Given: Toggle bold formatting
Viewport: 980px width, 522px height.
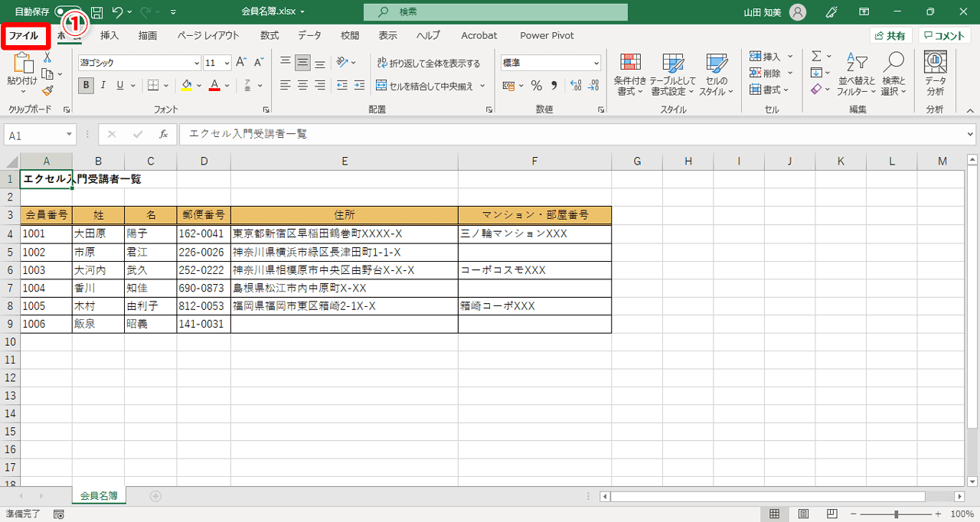Looking at the screenshot, I should [86, 85].
